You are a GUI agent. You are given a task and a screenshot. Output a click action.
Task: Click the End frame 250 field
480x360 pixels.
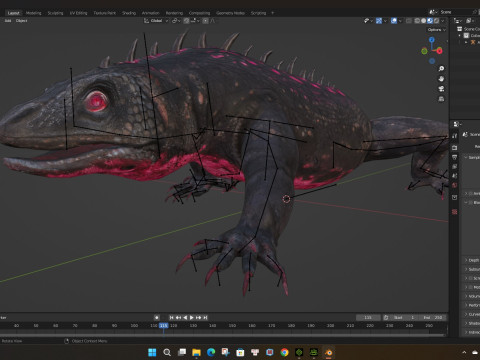click(x=433, y=317)
